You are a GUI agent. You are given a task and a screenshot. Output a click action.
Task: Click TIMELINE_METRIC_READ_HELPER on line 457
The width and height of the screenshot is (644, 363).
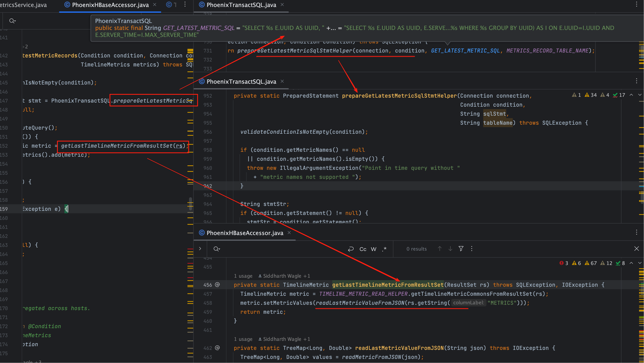(x=363, y=294)
